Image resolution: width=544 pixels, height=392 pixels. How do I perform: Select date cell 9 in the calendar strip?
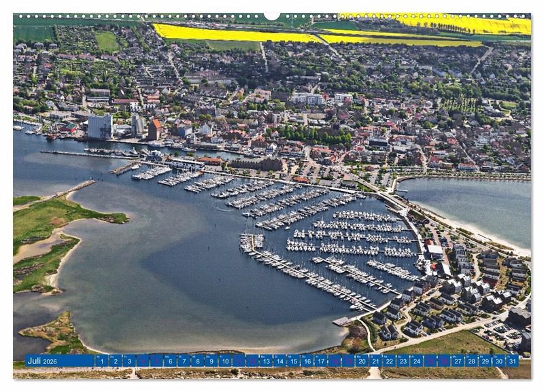coord(211,361)
